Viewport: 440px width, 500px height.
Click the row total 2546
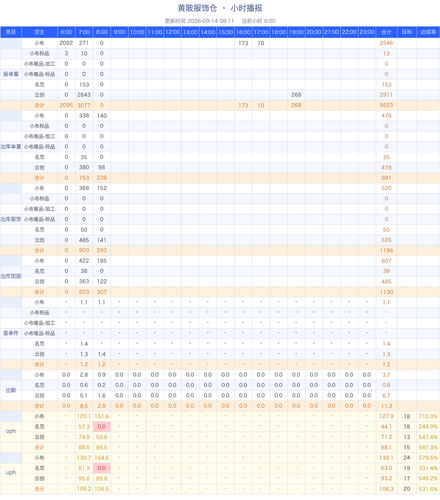click(x=386, y=43)
